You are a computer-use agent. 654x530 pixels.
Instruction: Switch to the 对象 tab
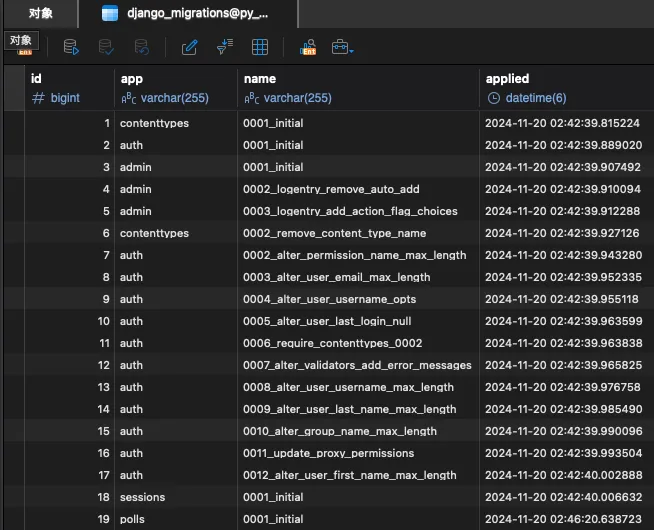(x=41, y=14)
